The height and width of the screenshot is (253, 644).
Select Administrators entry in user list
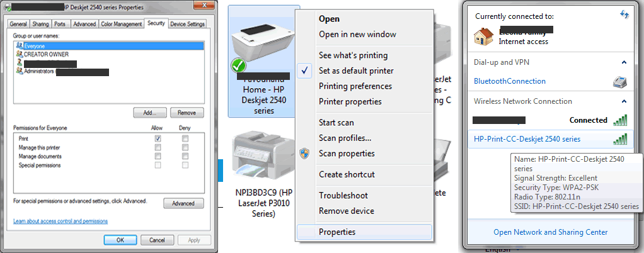click(x=109, y=71)
